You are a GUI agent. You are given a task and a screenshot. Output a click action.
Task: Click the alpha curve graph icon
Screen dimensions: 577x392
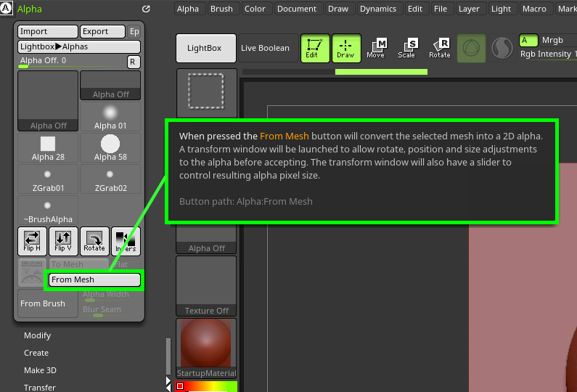tap(32, 272)
